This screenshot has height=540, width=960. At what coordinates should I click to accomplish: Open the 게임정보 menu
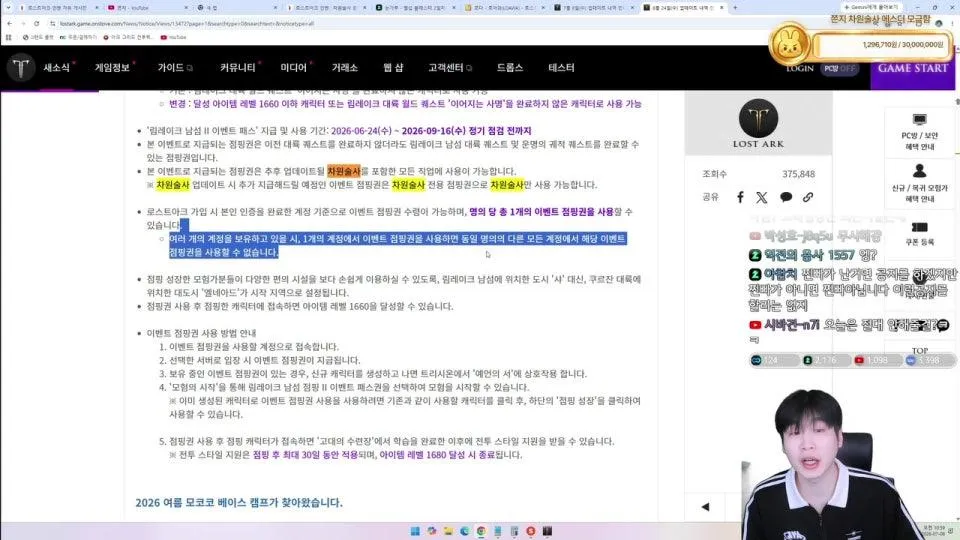tap(112, 67)
